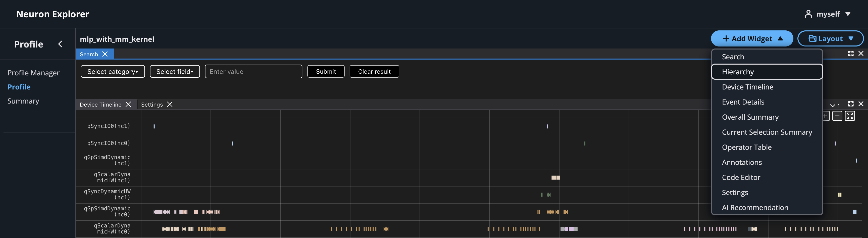Click the fit-to-view icon on the timeline
This screenshot has height=238, width=868.
point(850,116)
